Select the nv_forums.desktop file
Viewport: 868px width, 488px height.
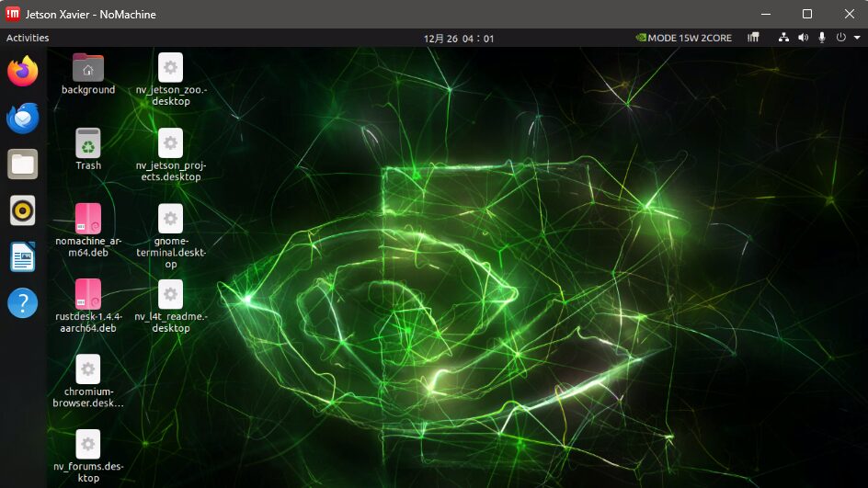click(x=88, y=445)
